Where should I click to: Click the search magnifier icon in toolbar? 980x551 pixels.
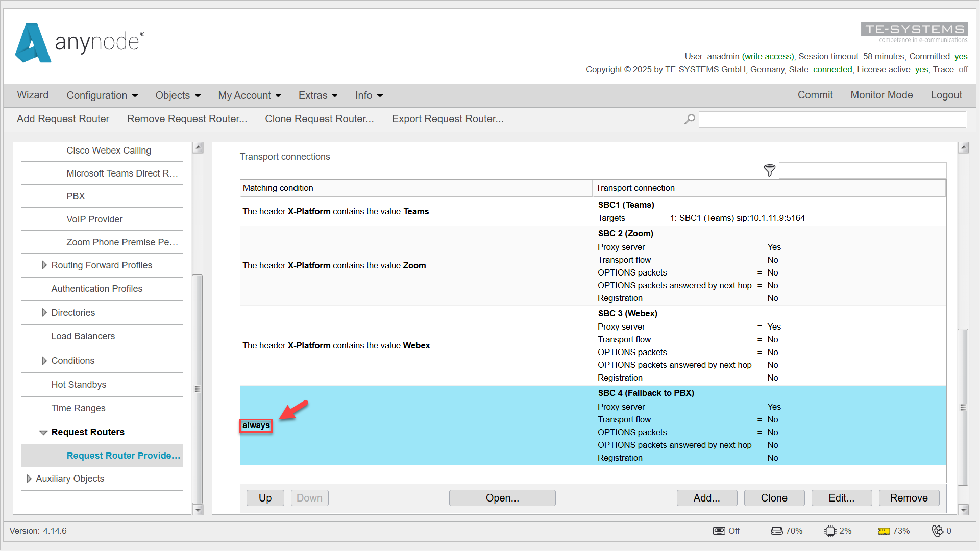[689, 119]
